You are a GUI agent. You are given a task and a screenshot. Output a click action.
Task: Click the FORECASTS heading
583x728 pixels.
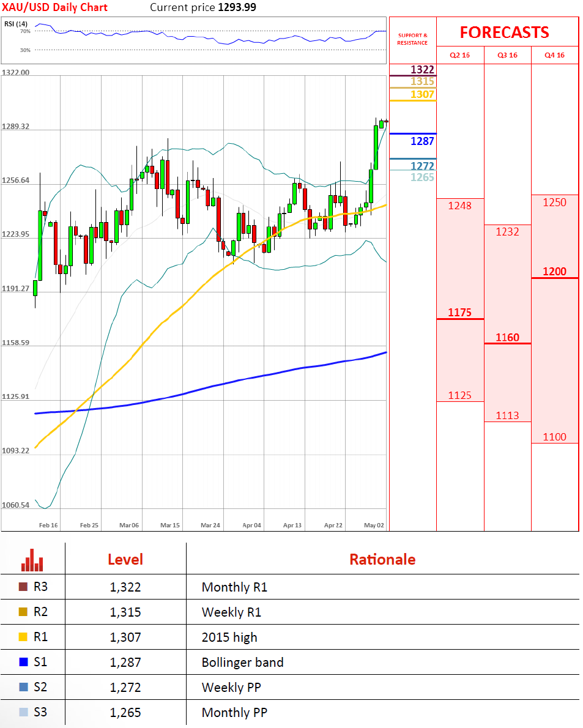(x=504, y=32)
